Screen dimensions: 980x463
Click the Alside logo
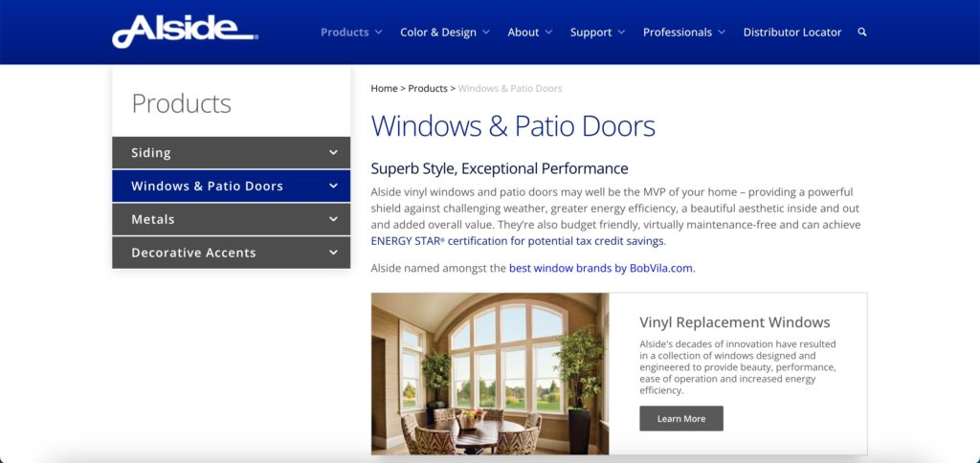[185, 32]
